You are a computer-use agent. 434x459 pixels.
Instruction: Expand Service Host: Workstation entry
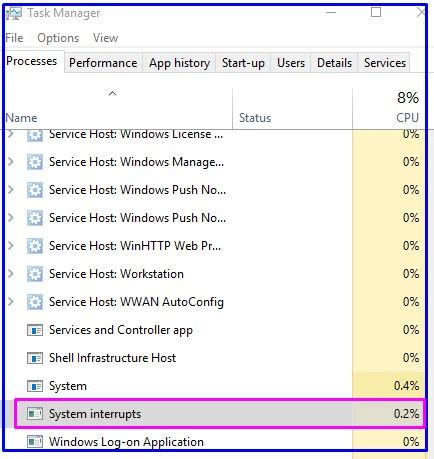[11, 274]
